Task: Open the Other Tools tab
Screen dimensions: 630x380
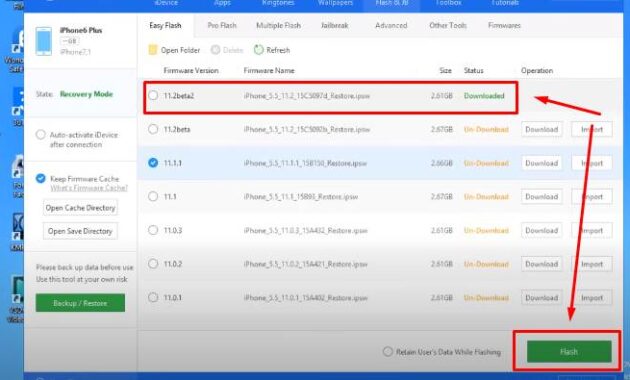Action: pos(448,25)
